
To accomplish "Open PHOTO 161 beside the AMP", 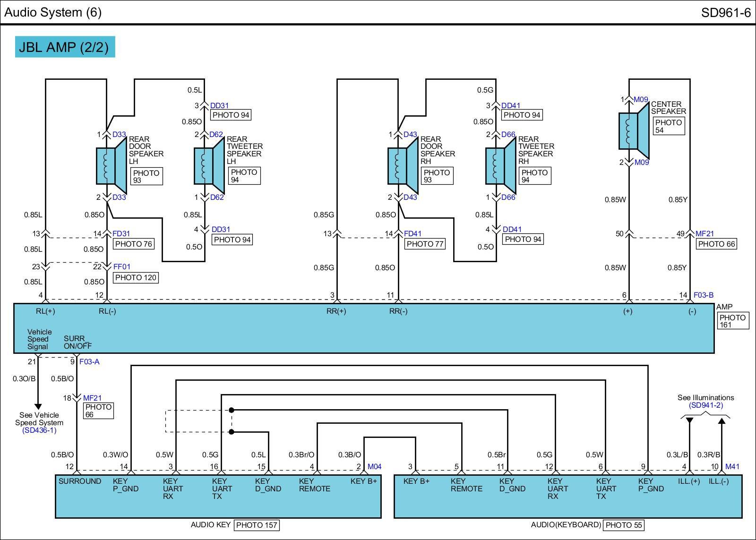I will pos(732,321).
